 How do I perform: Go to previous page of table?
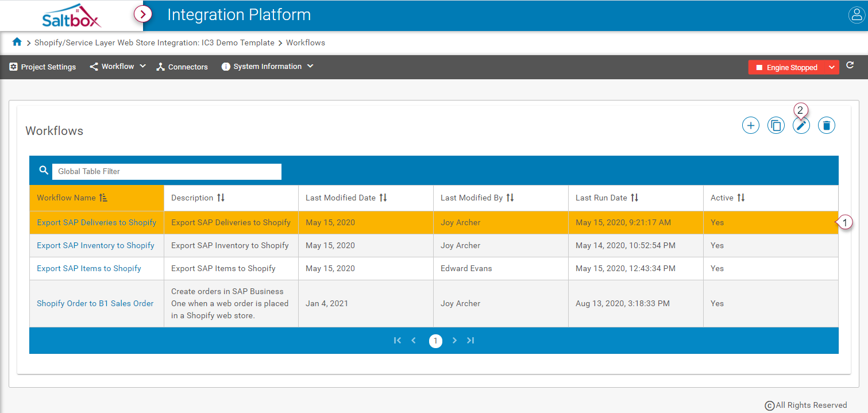(414, 341)
